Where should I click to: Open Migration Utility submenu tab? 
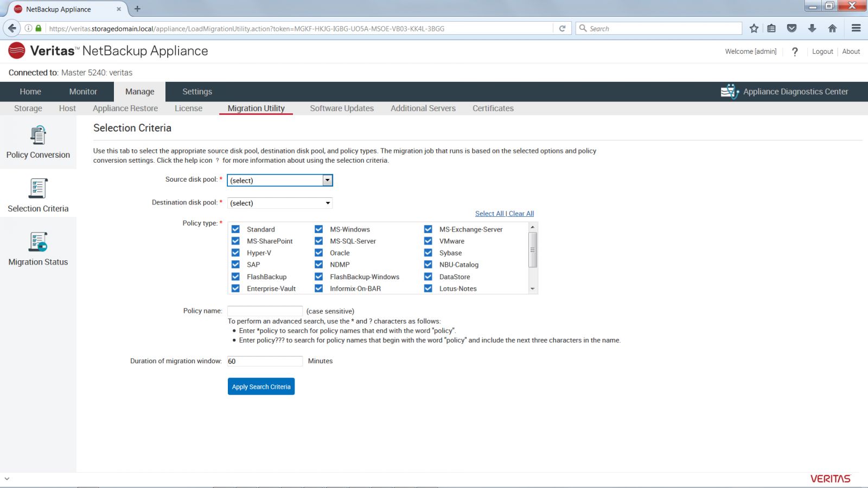(x=256, y=108)
